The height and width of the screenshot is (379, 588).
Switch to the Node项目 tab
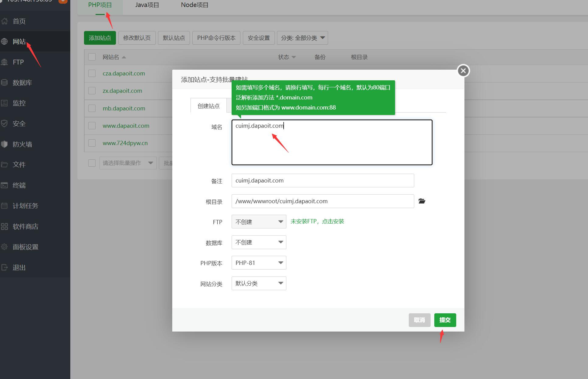[x=195, y=5]
